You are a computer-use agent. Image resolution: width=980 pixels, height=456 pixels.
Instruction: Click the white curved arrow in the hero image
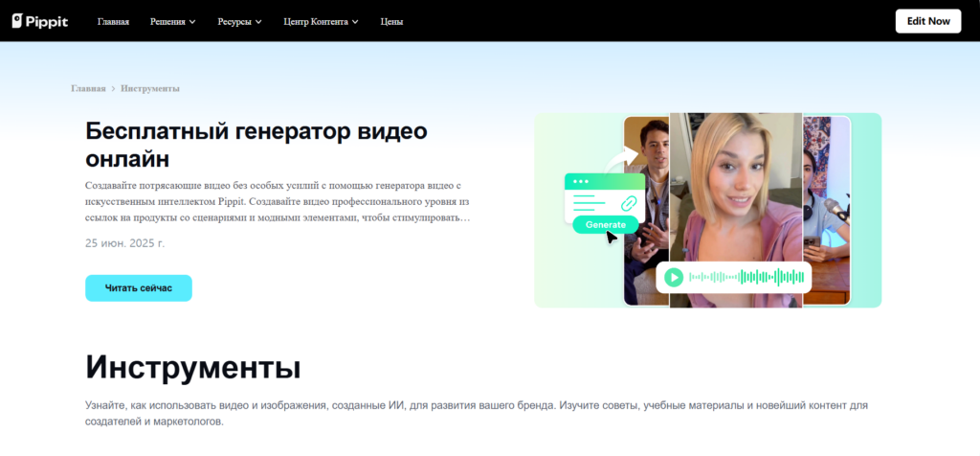pos(631,155)
